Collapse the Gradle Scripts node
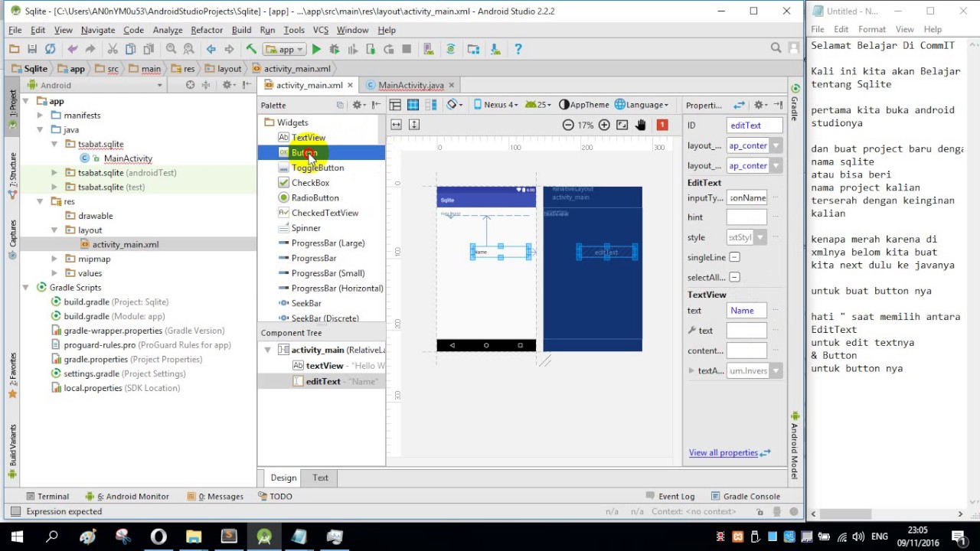This screenshot has width=980, height=551. [25, 287]
